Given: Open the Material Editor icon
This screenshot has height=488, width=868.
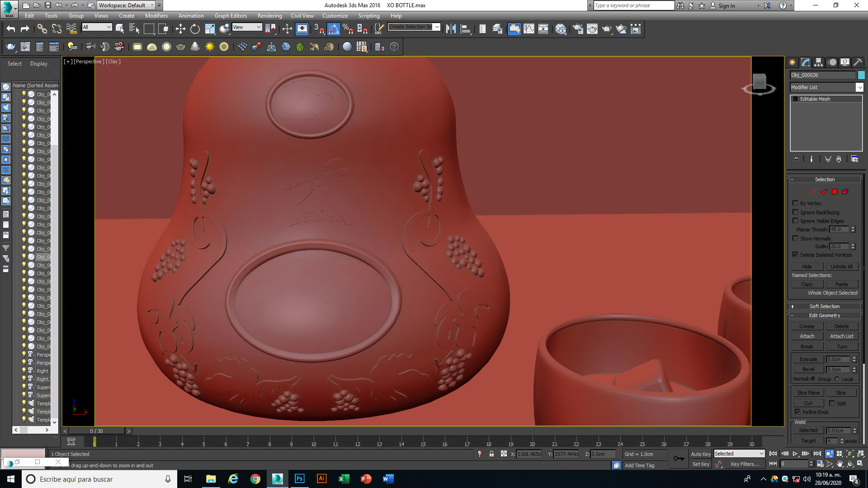Looking at the screenshot, I should click(x=561, y=29).
